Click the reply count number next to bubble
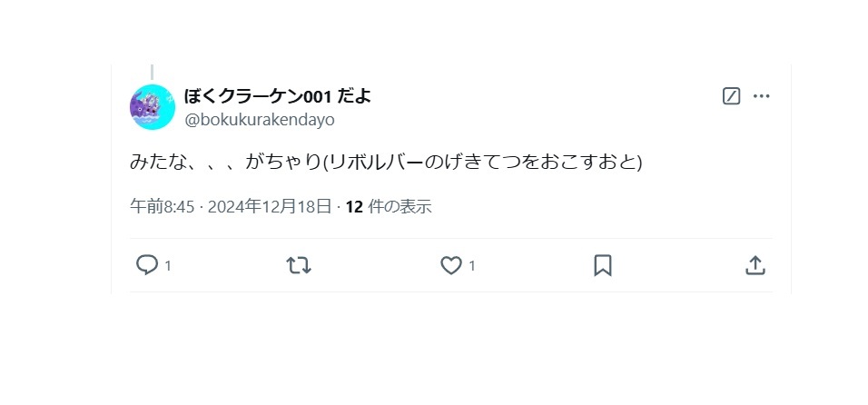Viewport: 868px width, 405px height. 168,266
